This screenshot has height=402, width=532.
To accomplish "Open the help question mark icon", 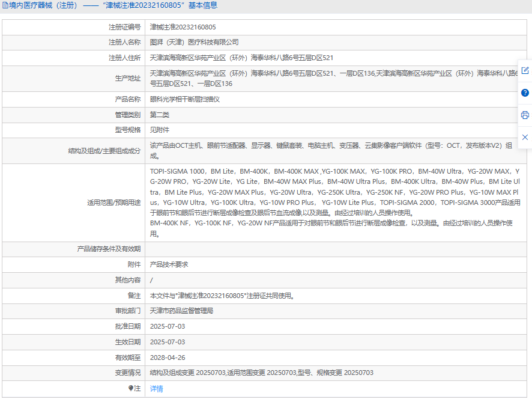I will [x=525, y=93].
